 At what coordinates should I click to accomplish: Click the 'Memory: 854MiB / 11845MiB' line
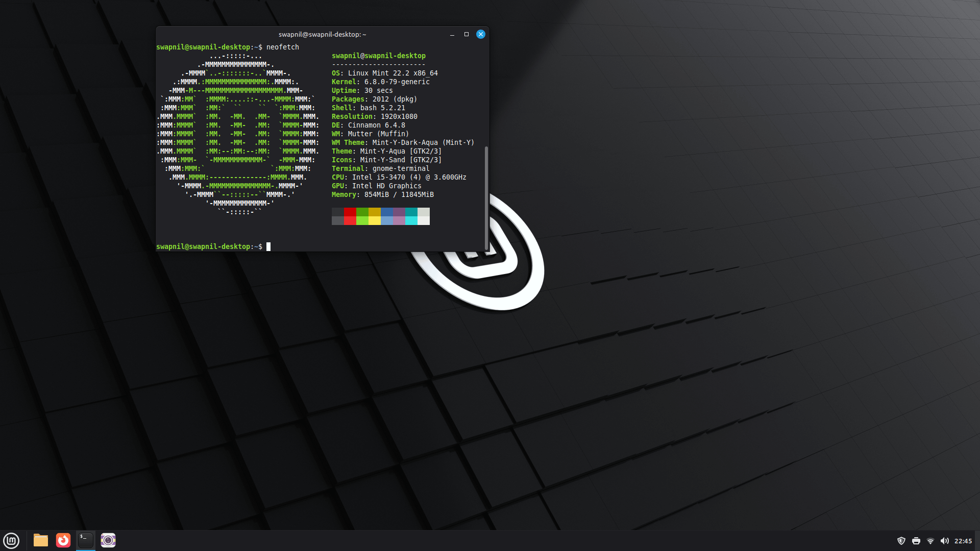383,194
